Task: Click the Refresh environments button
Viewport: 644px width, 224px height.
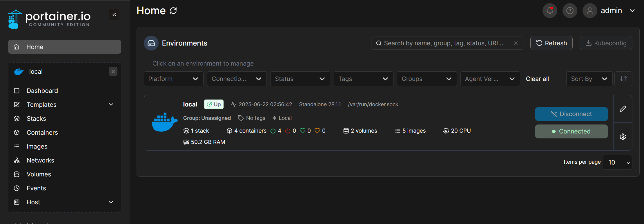Action: tap(551, 43)
